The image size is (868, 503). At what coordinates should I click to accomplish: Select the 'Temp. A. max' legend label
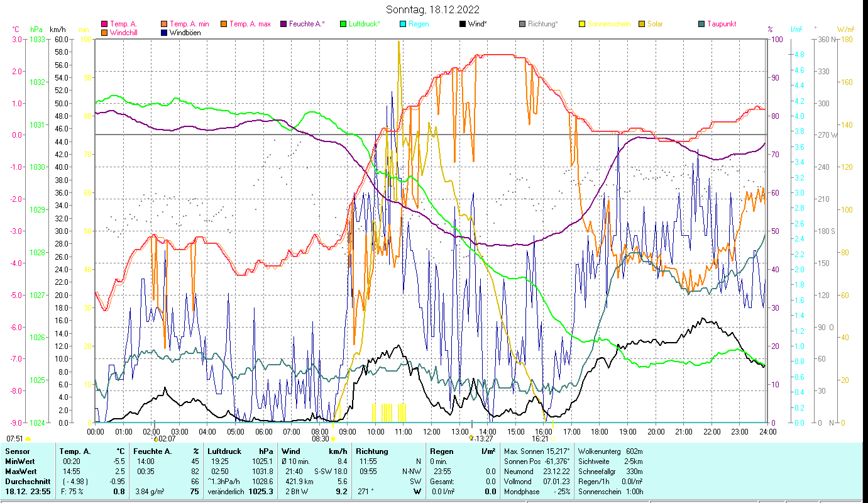(250, 25)
